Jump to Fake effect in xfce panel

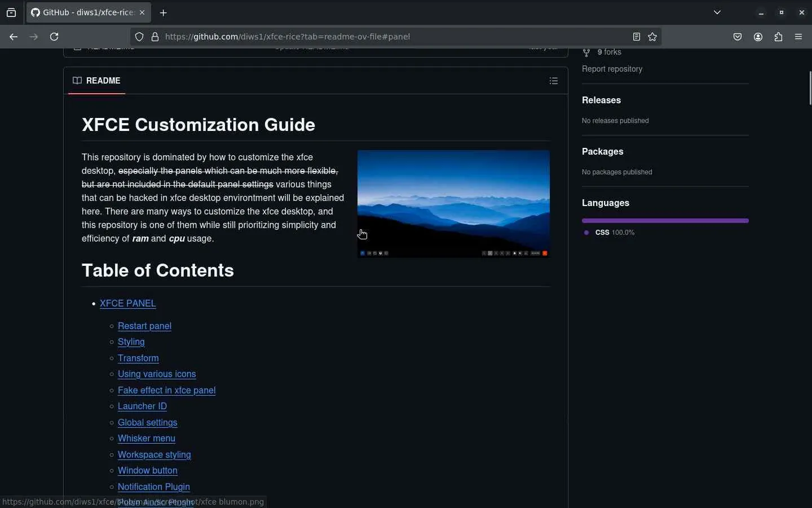pos(167,390)
